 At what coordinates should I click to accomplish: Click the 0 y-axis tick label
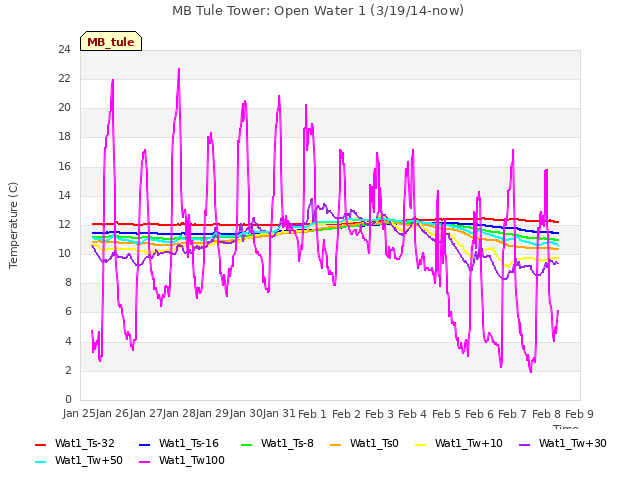[68, 399]
